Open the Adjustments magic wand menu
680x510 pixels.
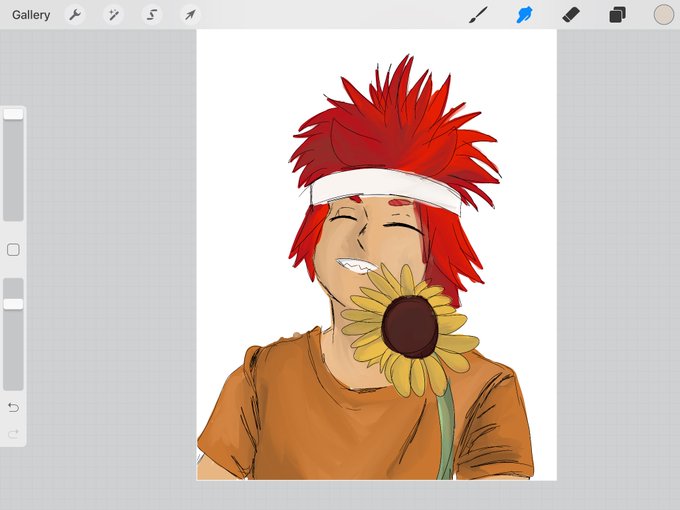click(x=114, y=15)
